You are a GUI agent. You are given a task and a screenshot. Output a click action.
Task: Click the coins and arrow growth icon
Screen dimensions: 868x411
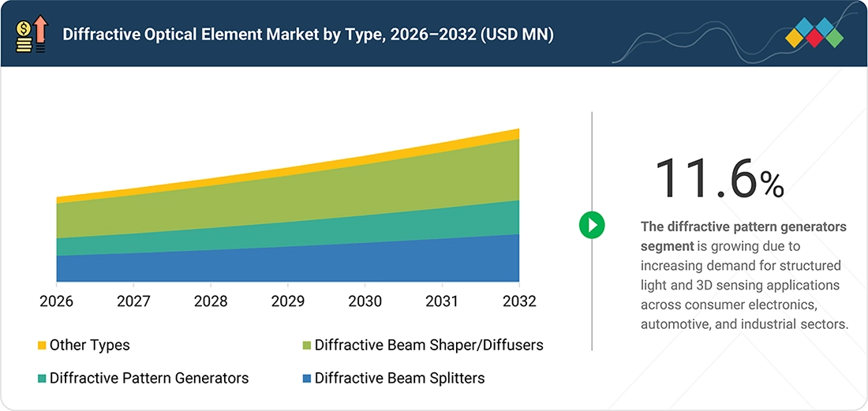[x=32, y=34]
